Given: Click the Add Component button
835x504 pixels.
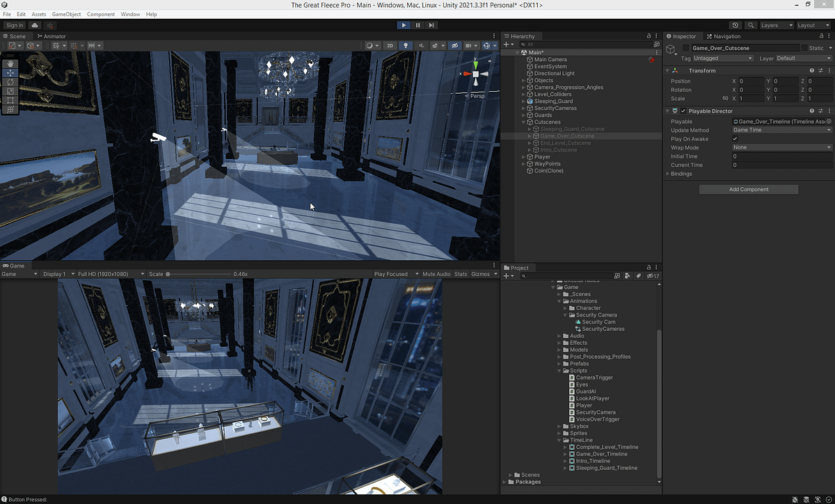Looking at the screenshot, I should tap(749, 189).
